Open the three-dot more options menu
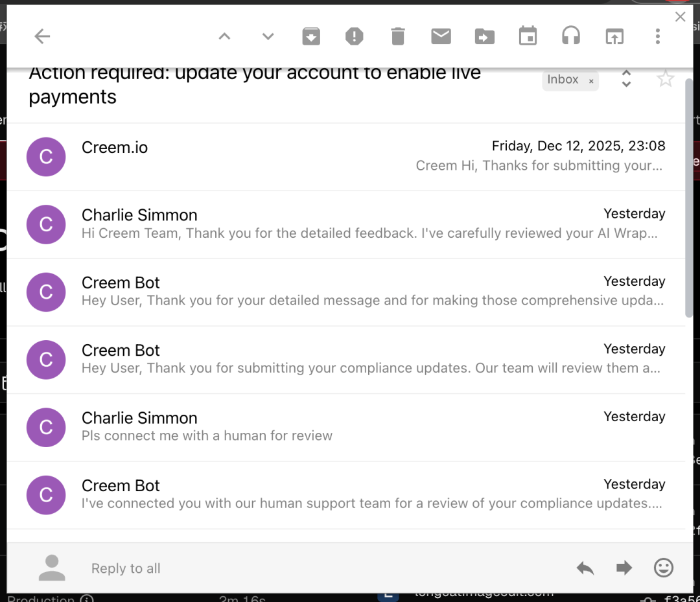The height and width of the screenshot is (602, 700). point(658,36)
